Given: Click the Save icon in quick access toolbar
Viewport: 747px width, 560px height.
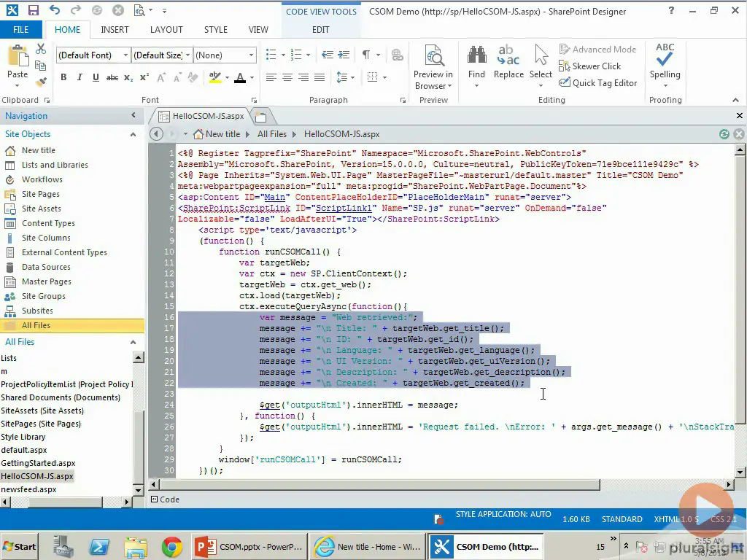Looking at the screenshot, I should [34, 10].
